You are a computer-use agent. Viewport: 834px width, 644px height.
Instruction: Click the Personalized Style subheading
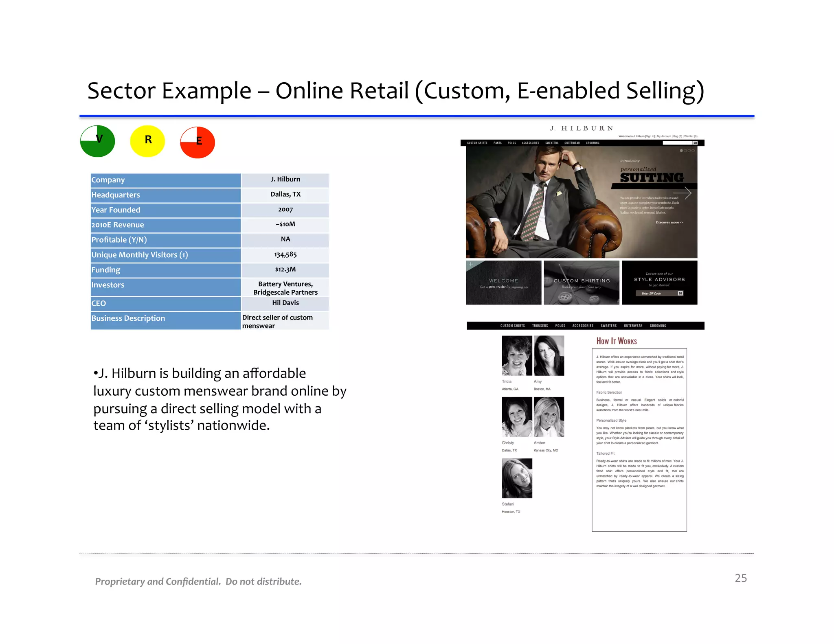click(611, 421)
